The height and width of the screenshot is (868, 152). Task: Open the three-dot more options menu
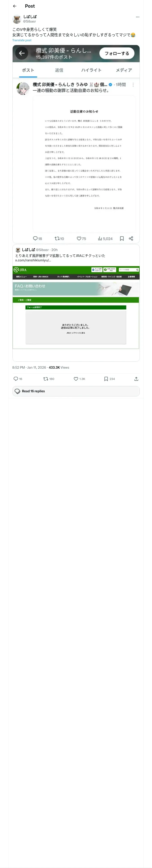click(137, 17)
